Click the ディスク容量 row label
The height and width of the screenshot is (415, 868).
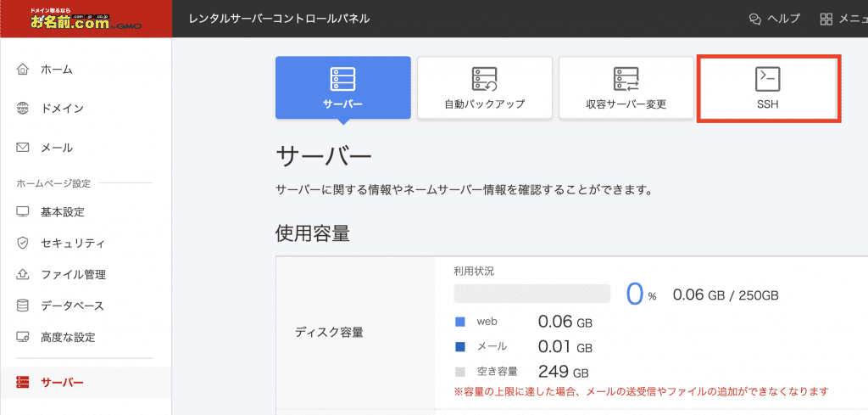pos(329,333)
